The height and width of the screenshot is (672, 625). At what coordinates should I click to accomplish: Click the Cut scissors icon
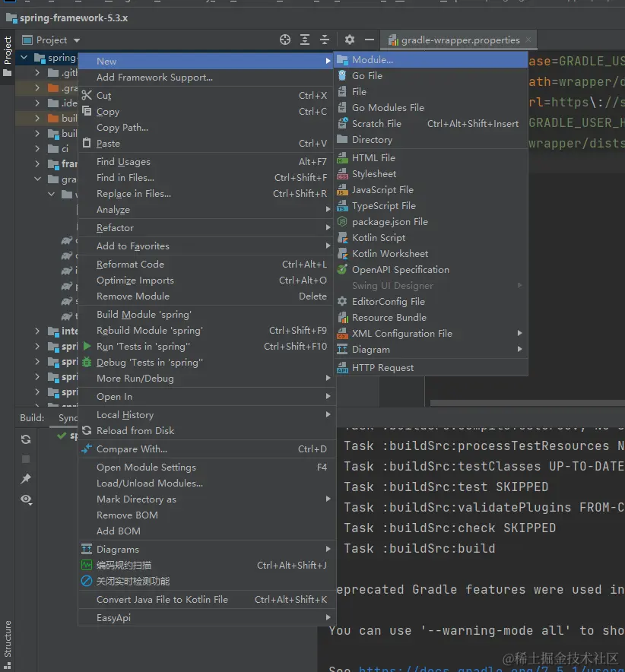(x=87, y=95)
